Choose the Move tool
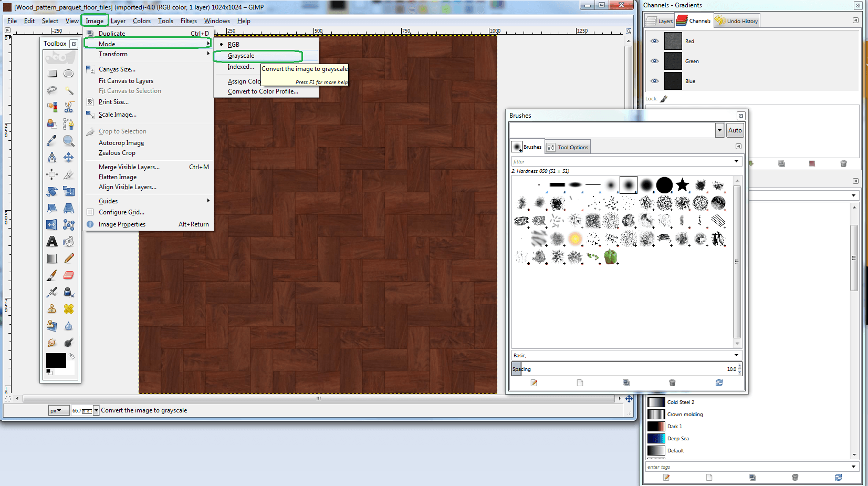The width and height of the screenshot is (868, 486). [69, 158]
